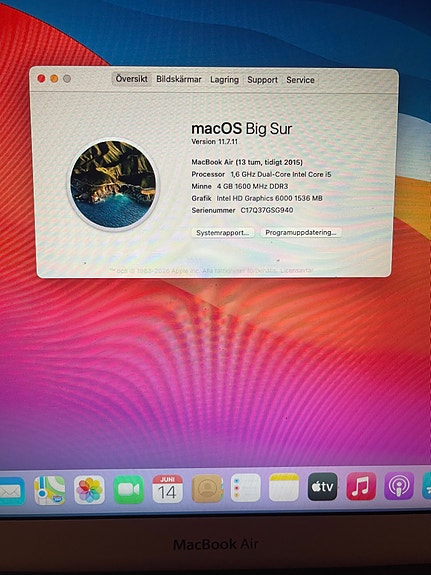The image size is (431, 575).
Task: Click the Programuppdatering... button
Action: click(x=301, y=232)
